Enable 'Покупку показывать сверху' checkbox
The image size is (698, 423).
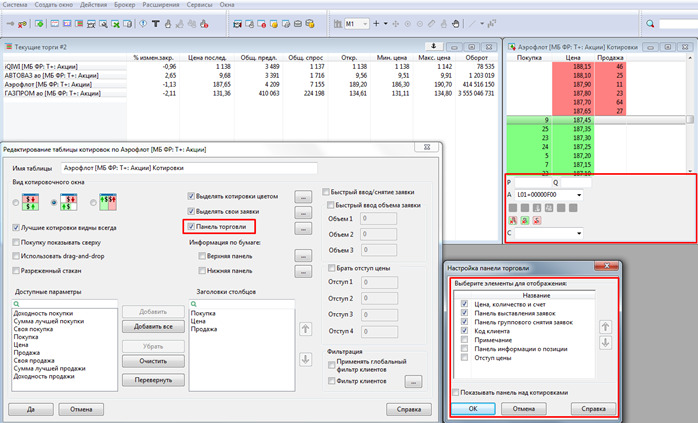16,242
